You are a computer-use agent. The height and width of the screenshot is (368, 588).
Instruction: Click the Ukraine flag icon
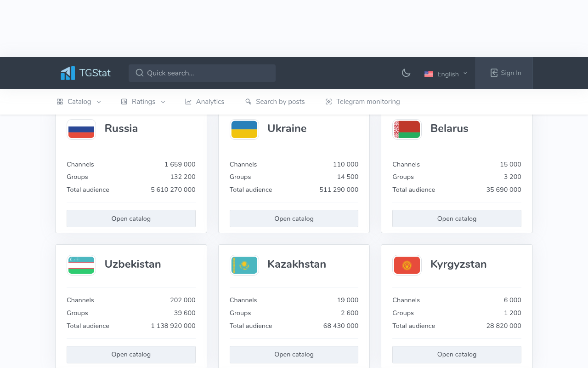244,129
